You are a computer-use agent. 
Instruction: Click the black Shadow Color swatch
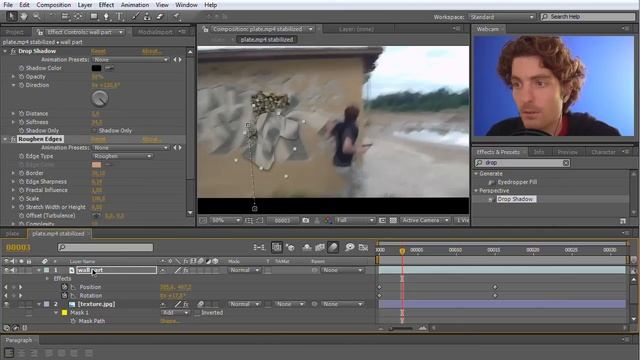(96, 68)
